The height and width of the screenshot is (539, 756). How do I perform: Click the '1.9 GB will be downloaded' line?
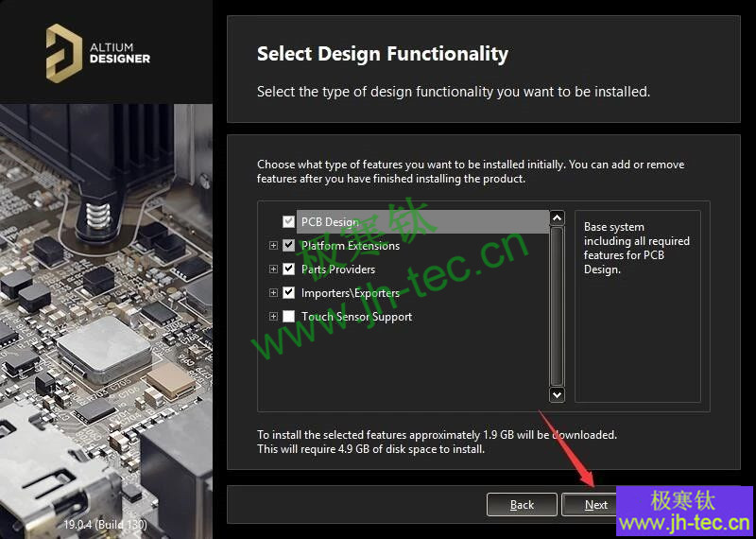tap(437, 435)
